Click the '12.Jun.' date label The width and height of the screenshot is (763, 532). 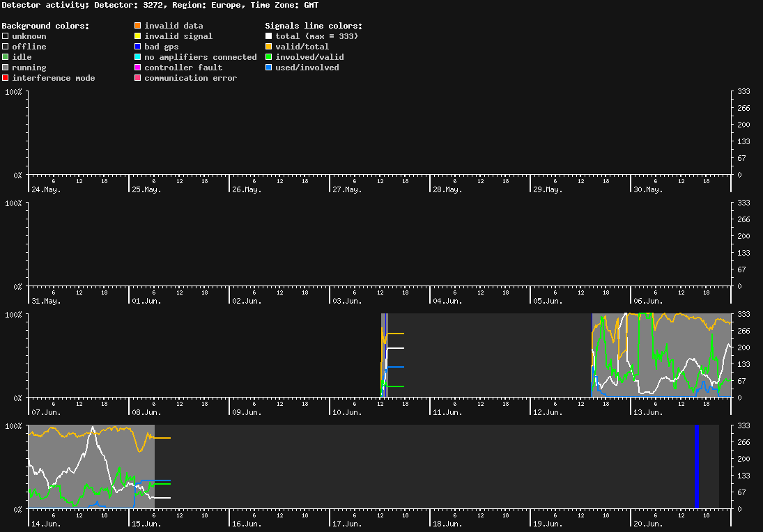pos(548,412)
